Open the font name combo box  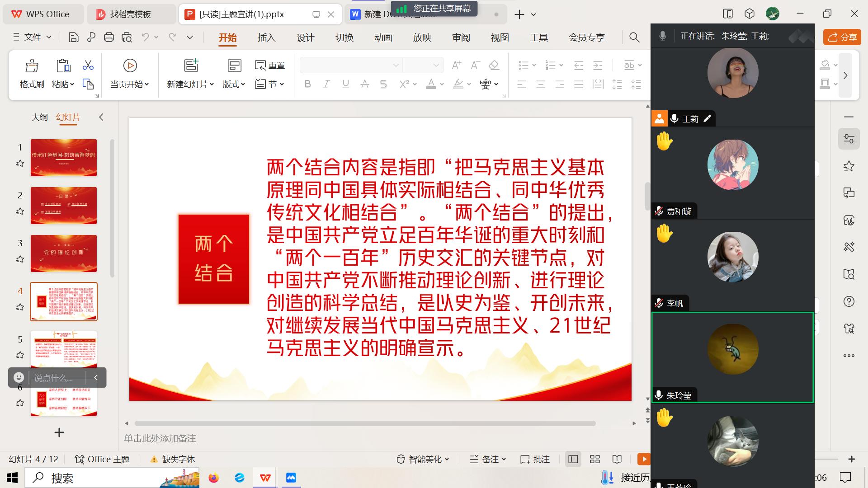tap(350, 66)
